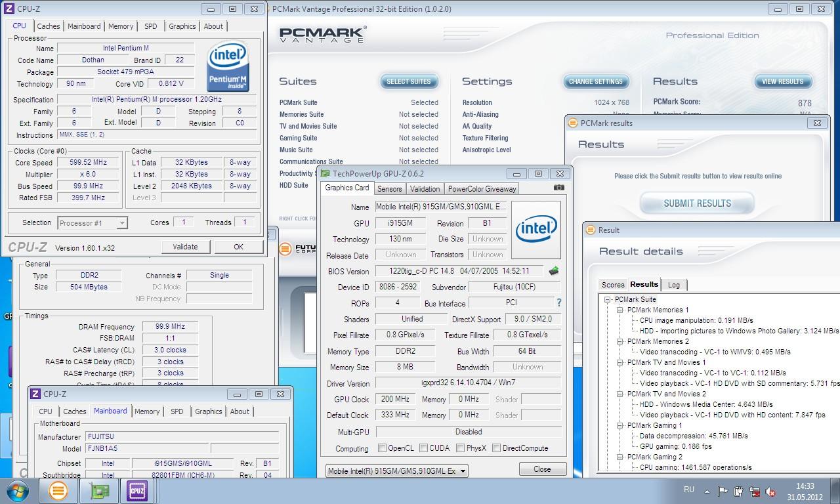840x504 pixels.
Task: Open the Log tab in Result window
Action: (674, 285)
